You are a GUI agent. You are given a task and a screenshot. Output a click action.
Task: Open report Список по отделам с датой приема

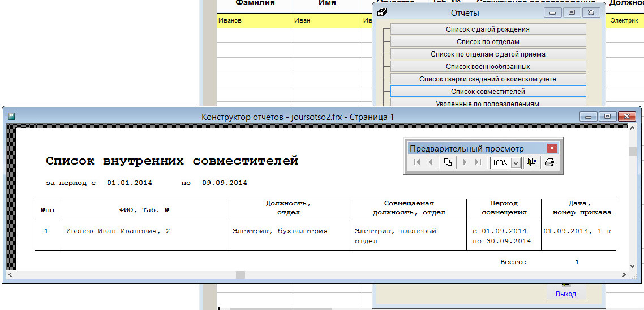487,54
